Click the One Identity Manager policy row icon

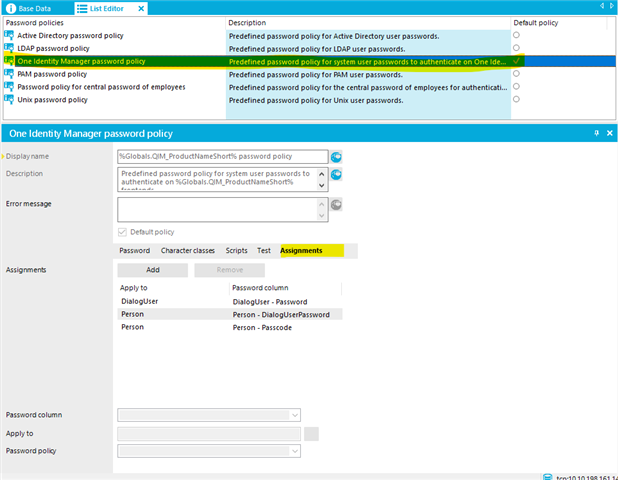[9, 61]
